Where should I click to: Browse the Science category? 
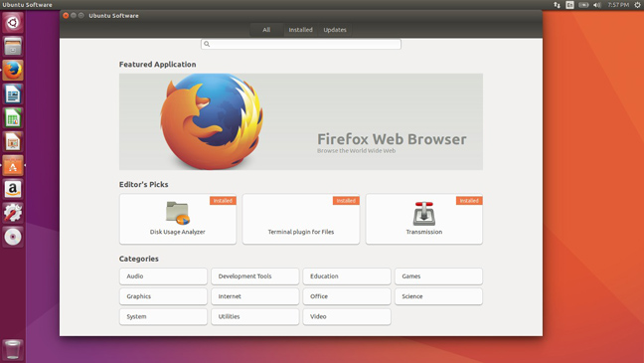[x=438, y=296]
